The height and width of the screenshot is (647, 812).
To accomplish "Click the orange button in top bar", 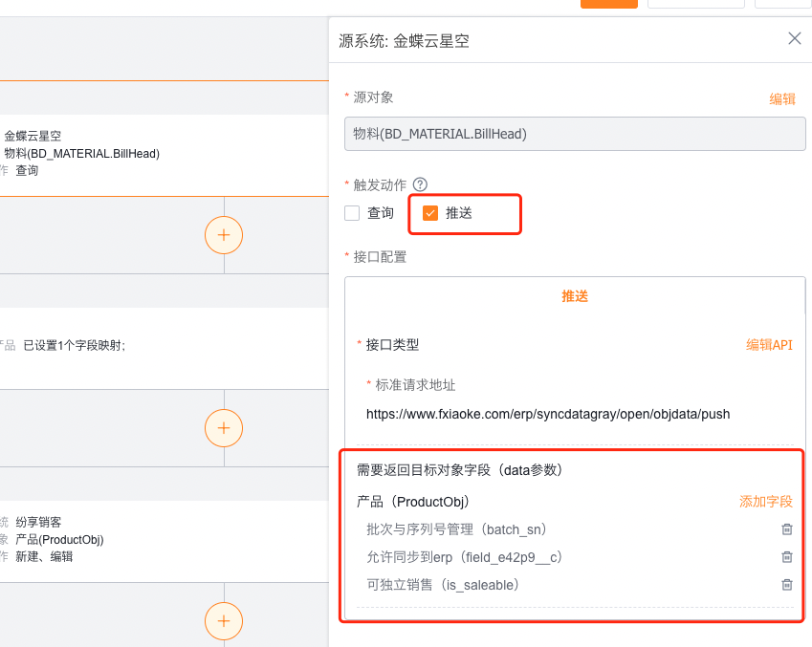I will (609, 4).
